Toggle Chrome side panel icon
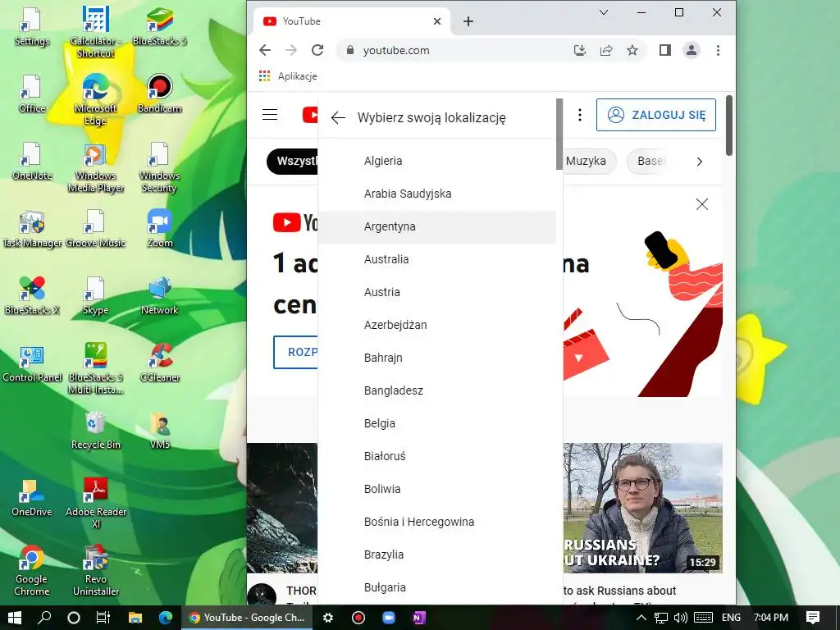This screenshot has height=630, width=840. [x=664, y=50]
